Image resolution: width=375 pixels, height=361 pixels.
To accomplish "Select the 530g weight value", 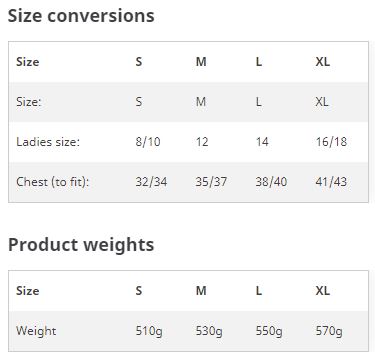I will pyautogui.click(x=209, y=331).
